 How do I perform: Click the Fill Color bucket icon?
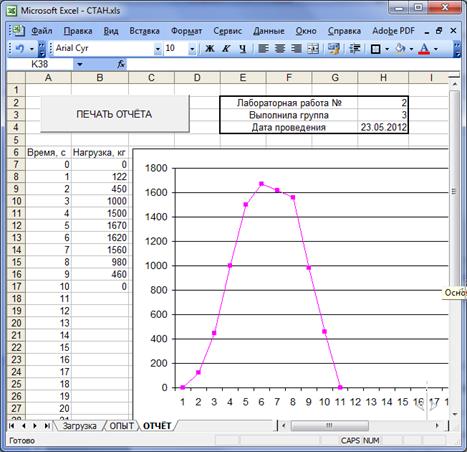click(x=400, y=49)
